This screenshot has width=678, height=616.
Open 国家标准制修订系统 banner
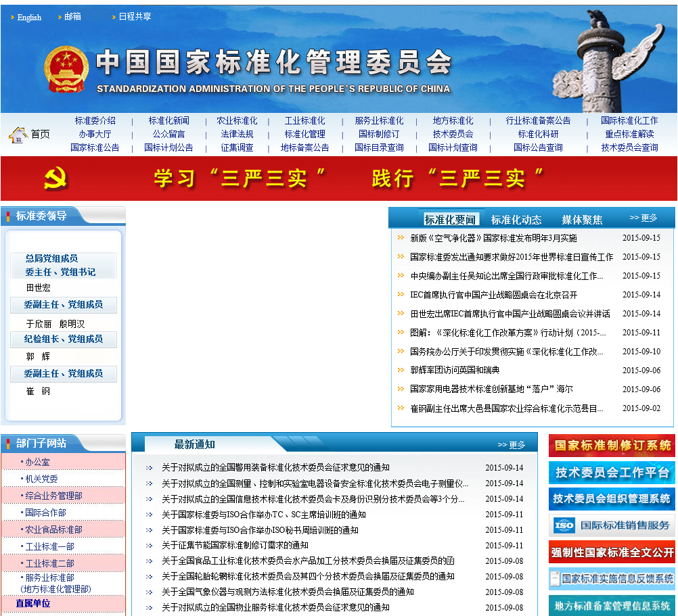[612, 446]
